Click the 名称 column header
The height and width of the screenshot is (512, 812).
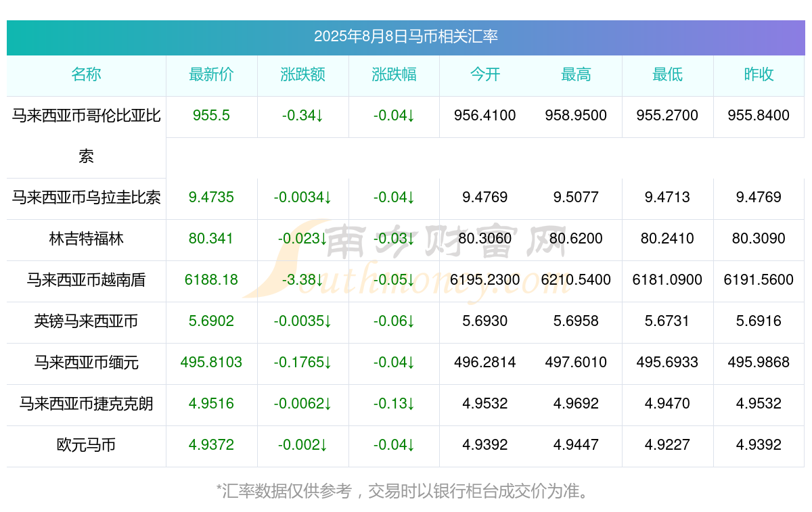click(x=86, y=74)
